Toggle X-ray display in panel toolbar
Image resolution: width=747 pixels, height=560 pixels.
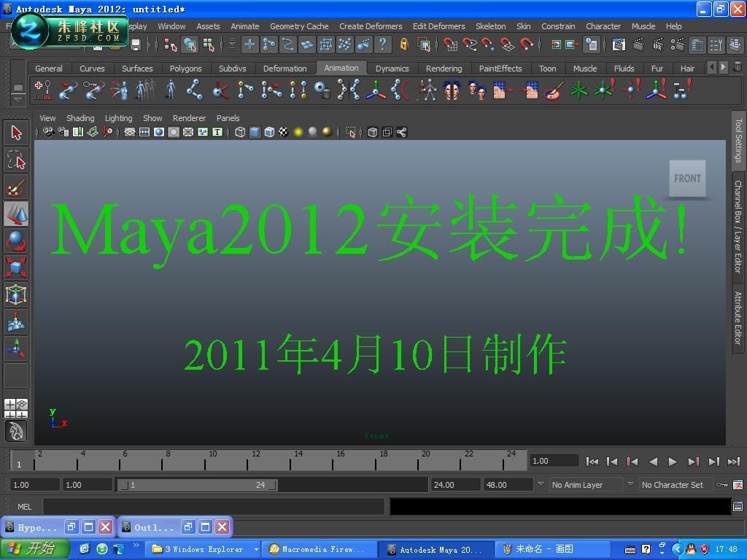(373, 132)
